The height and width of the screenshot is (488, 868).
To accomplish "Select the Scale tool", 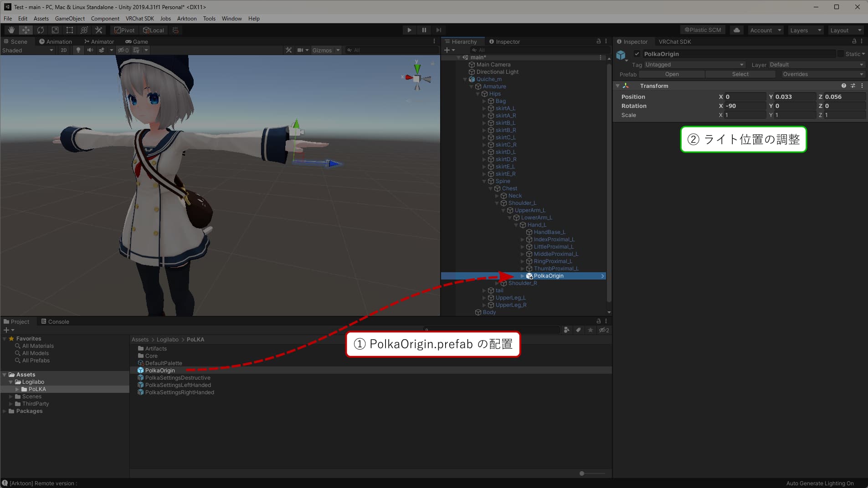I will click(x=55, y=30).
